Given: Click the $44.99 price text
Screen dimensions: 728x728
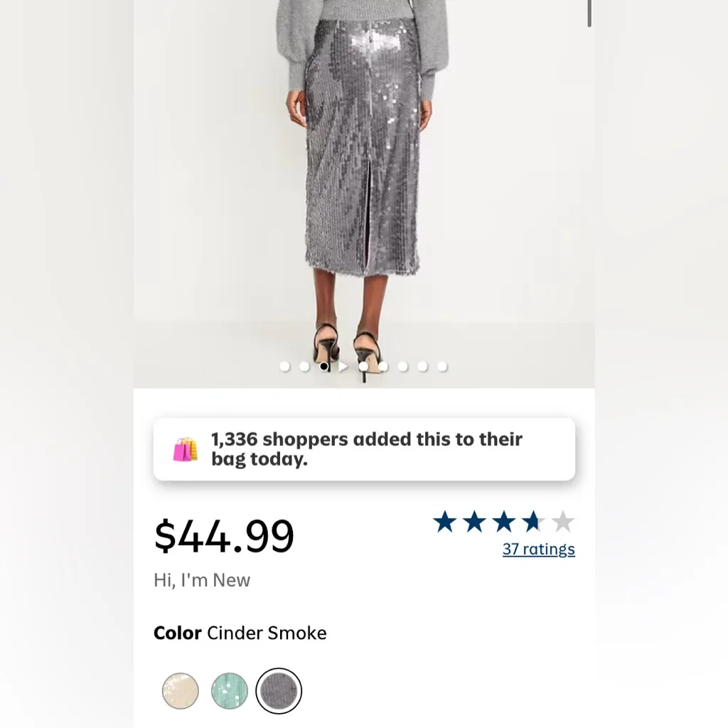Looking at the screenshot, I should 224,537.
